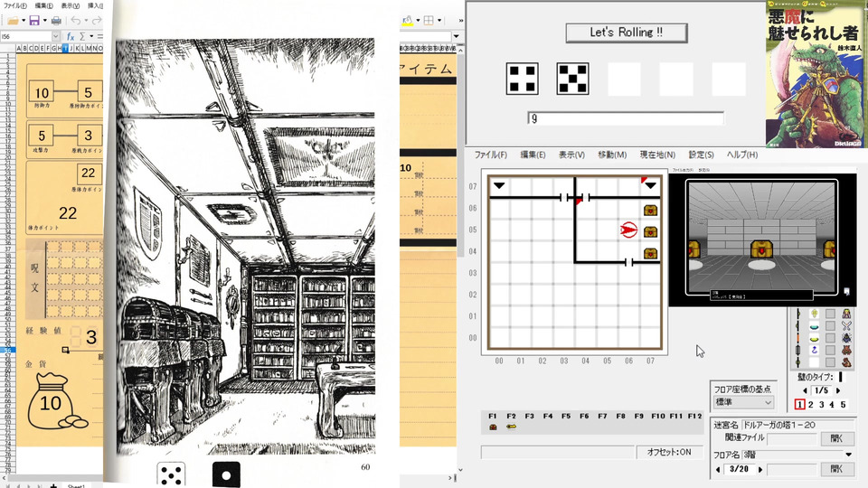868x488 pixels.
Task: Open map editor 表示(V) menu
Action: 571,155
